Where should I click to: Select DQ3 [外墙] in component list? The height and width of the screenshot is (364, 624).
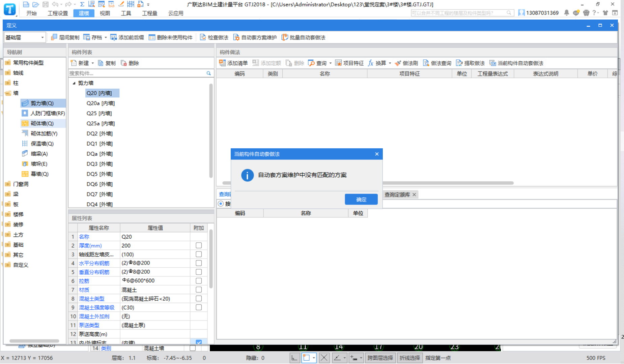(100, 164)
